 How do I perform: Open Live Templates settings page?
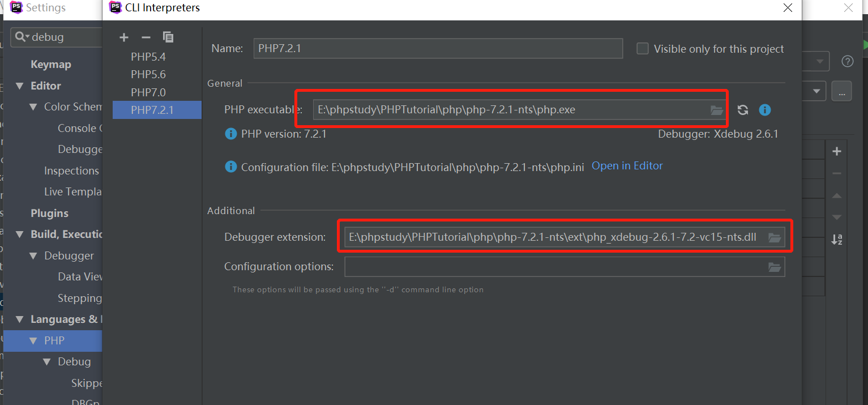(72, 192)
